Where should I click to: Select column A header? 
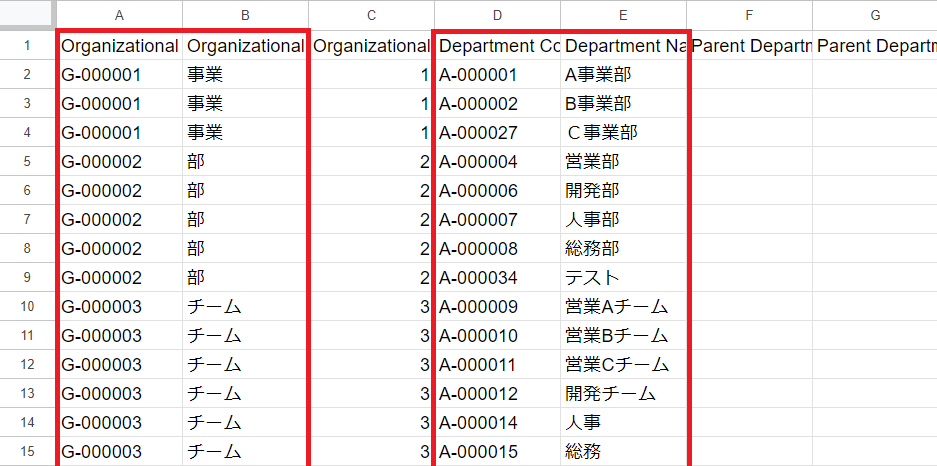(x=120, y=15)
